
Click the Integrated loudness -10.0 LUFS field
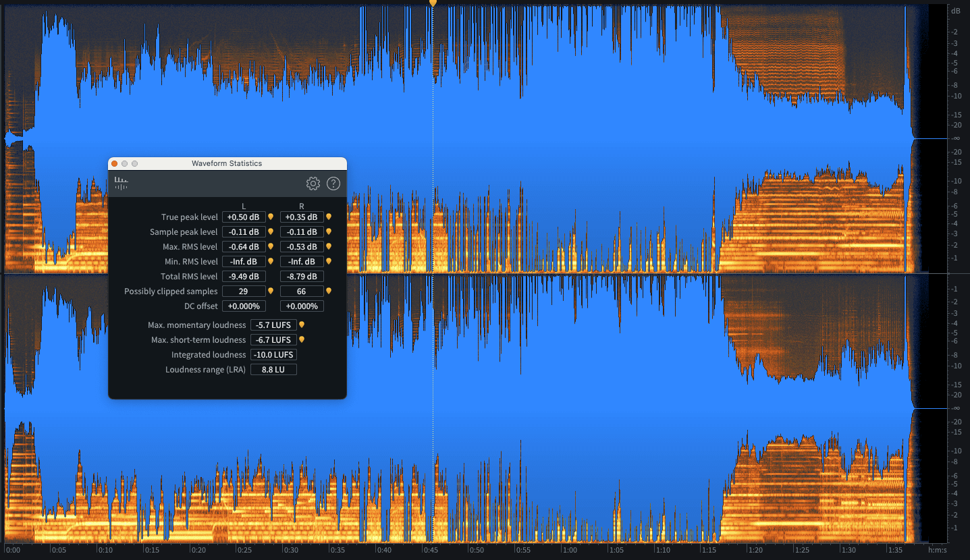click(x=273, y=354)
